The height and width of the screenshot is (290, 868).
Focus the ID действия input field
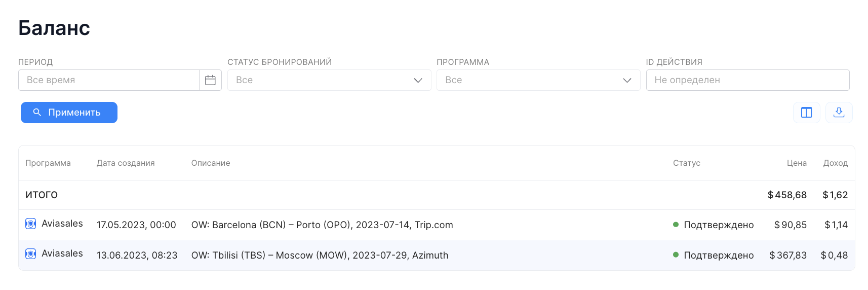(x=747, y=80)
